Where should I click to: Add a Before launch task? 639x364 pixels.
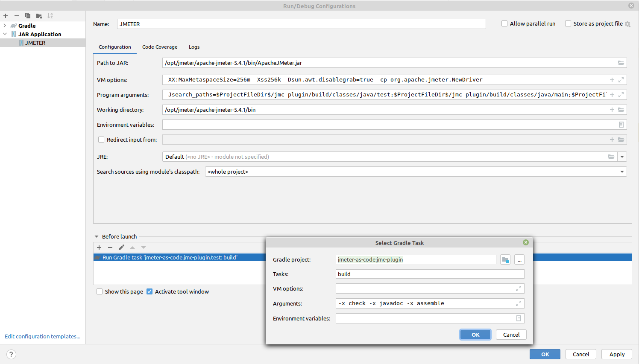(x=99, y=248)
